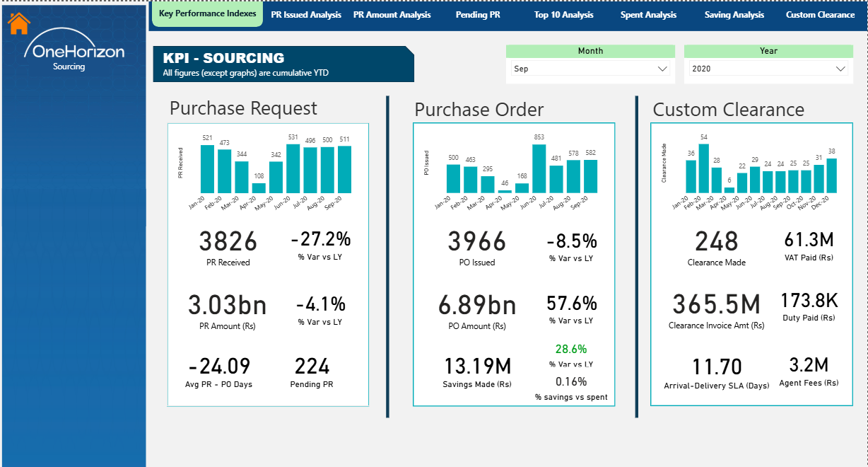This screenshot has width=868, height=467.
Task: Go to the Top 10 Analysis page
Action: click(x=563, y=14)
